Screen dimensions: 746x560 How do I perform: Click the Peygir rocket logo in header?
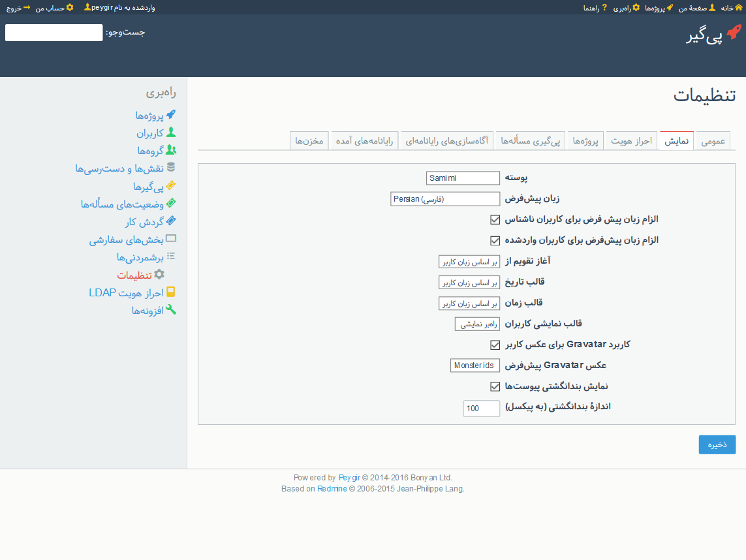[x=734, y=32]
